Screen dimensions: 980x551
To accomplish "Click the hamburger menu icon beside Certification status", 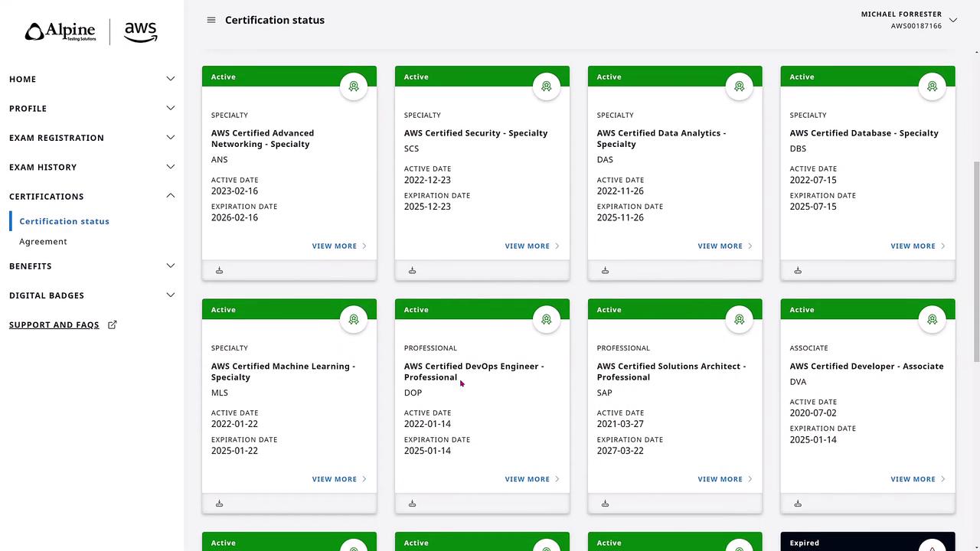I will [211, 20].
